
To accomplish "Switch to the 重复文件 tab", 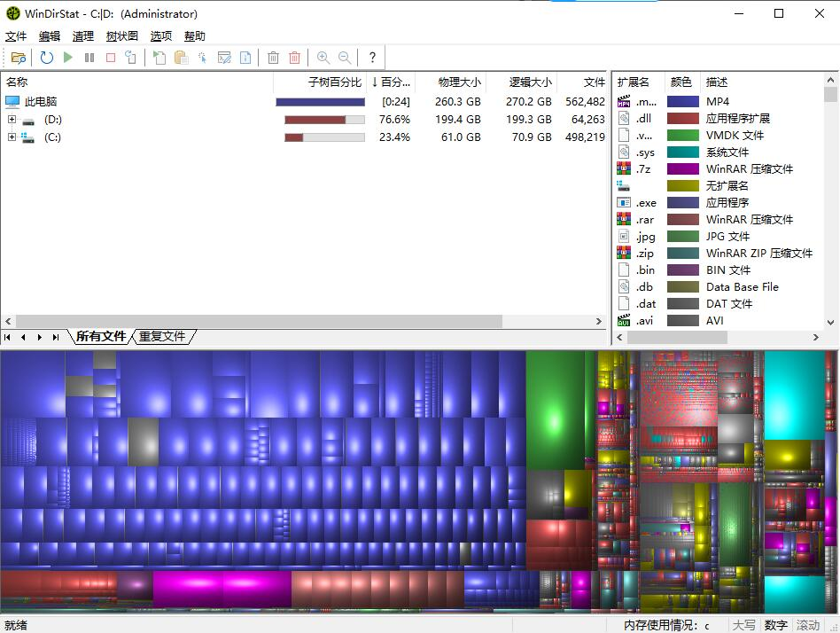I will tap(162, 337).
